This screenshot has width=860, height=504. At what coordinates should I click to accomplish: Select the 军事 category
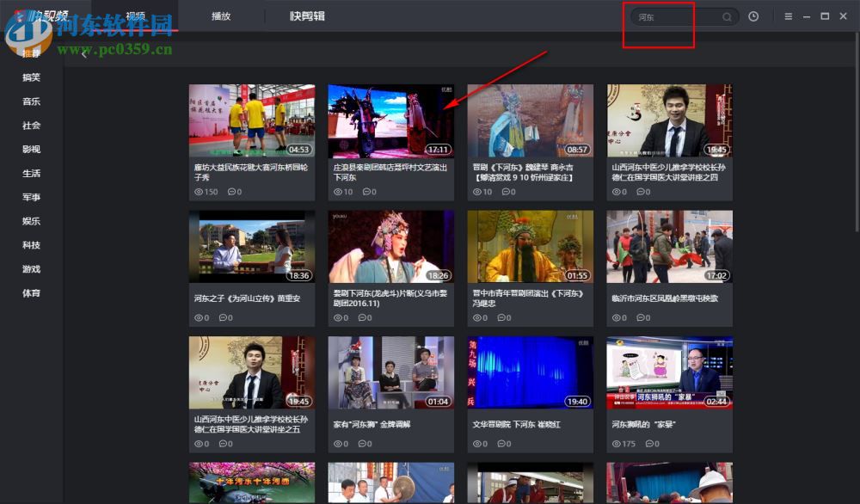31,197
